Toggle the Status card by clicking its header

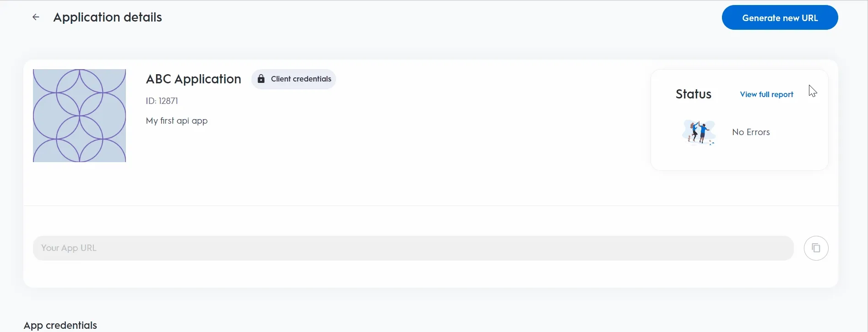[x=693, y=94]
